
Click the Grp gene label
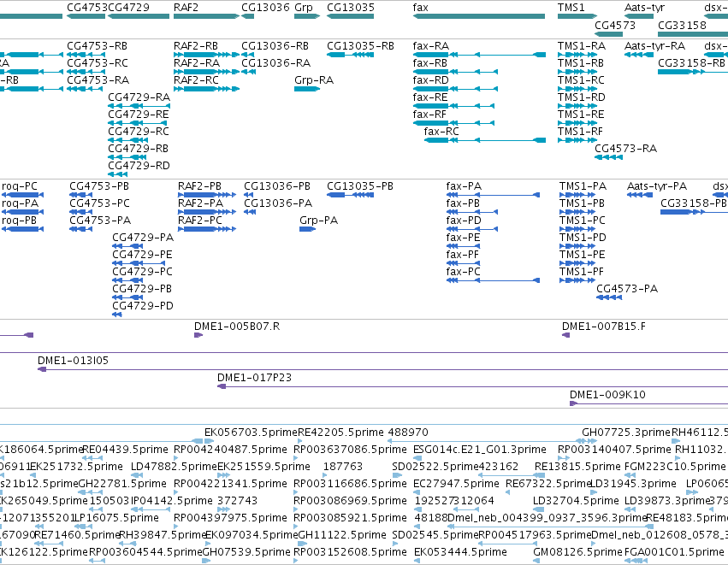click(x=304, y=8)
